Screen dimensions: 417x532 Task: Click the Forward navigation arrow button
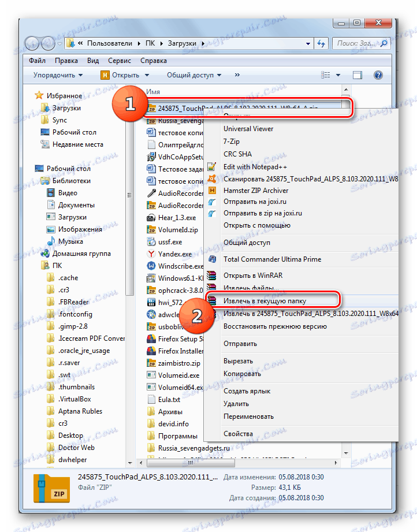tap(48, 43)
